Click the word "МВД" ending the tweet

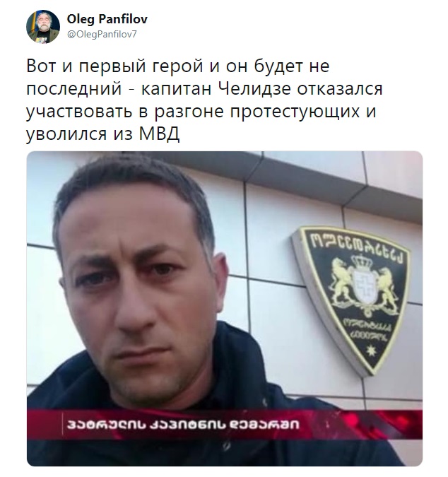[x=160, y=134]
